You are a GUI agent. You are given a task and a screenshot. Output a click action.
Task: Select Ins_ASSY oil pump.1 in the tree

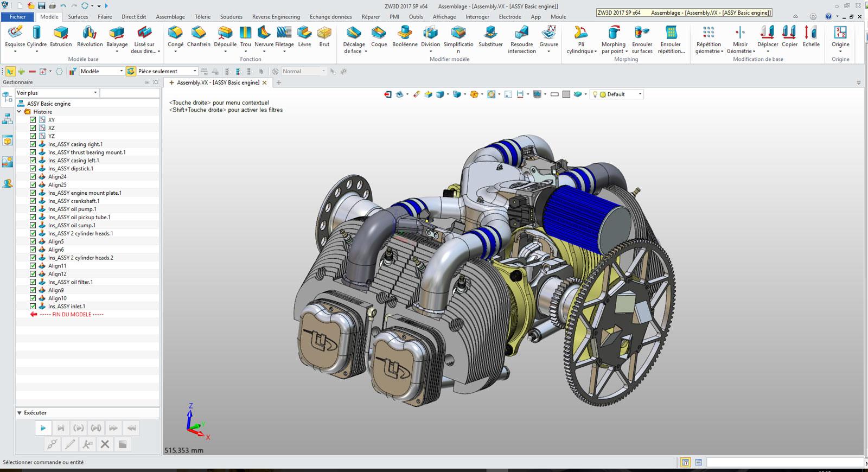tap(72, 209)
